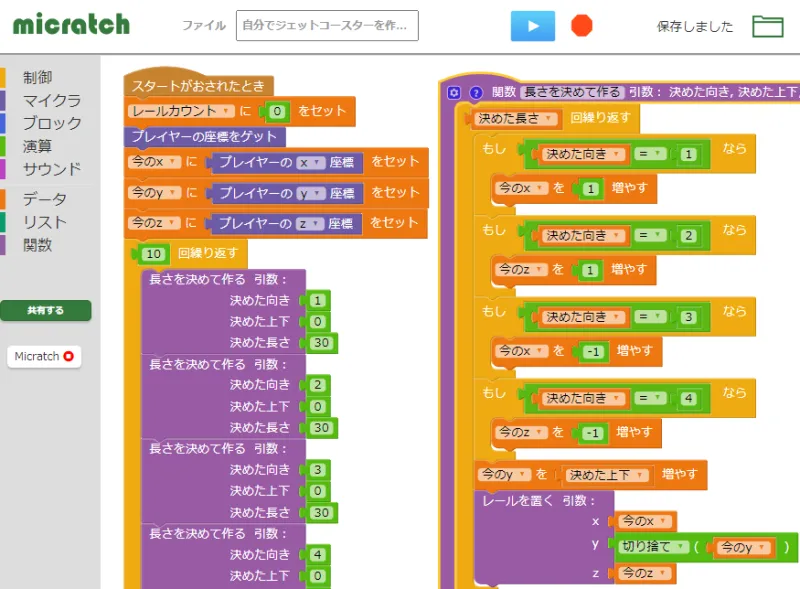Select the ブロック block category
800x589 pixels.
click(52, 123)
